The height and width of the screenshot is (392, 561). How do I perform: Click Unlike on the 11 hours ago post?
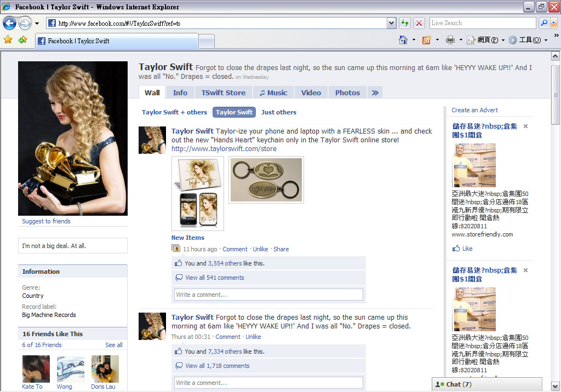(260, 249)
